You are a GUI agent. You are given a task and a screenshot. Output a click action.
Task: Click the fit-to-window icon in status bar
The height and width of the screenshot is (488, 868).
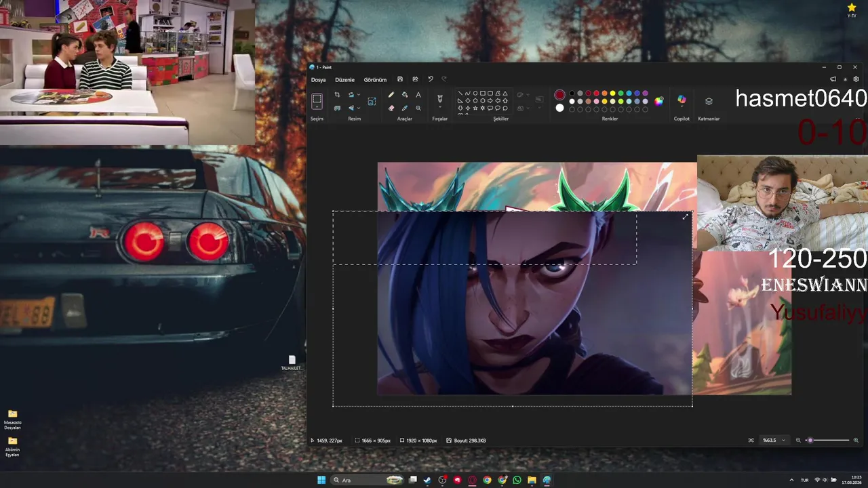[751, 441]
